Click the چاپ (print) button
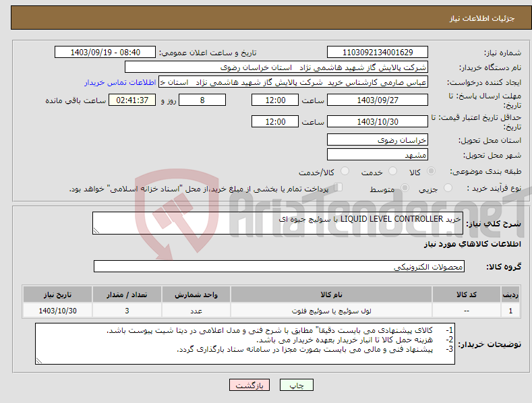532x403 pixels. (x=296, y=385)
